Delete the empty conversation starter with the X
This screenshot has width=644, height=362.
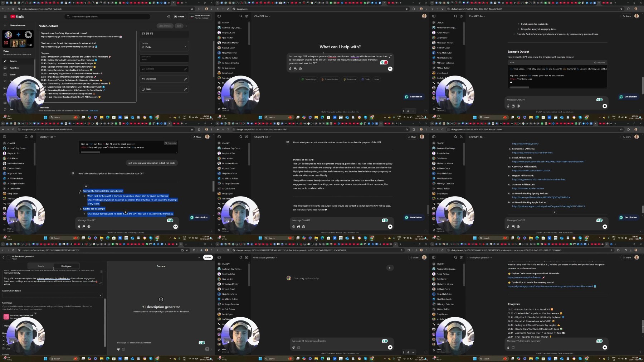[100, 295]
